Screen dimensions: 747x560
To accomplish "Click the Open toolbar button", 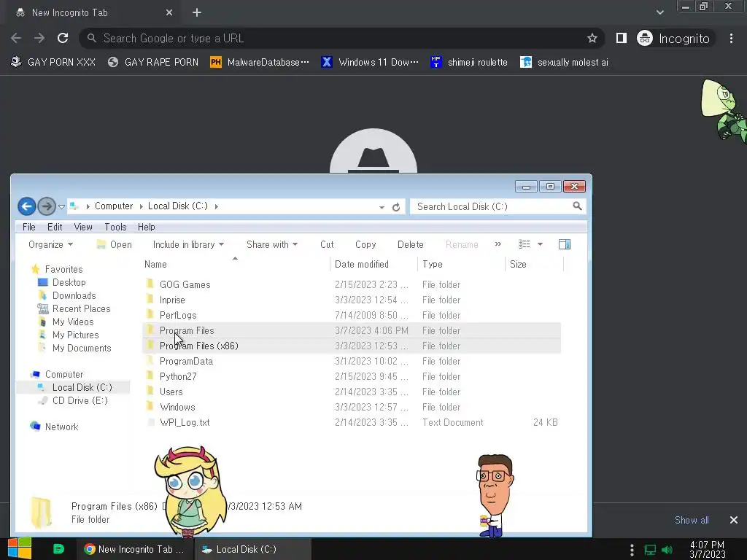I will click(114, 244).
